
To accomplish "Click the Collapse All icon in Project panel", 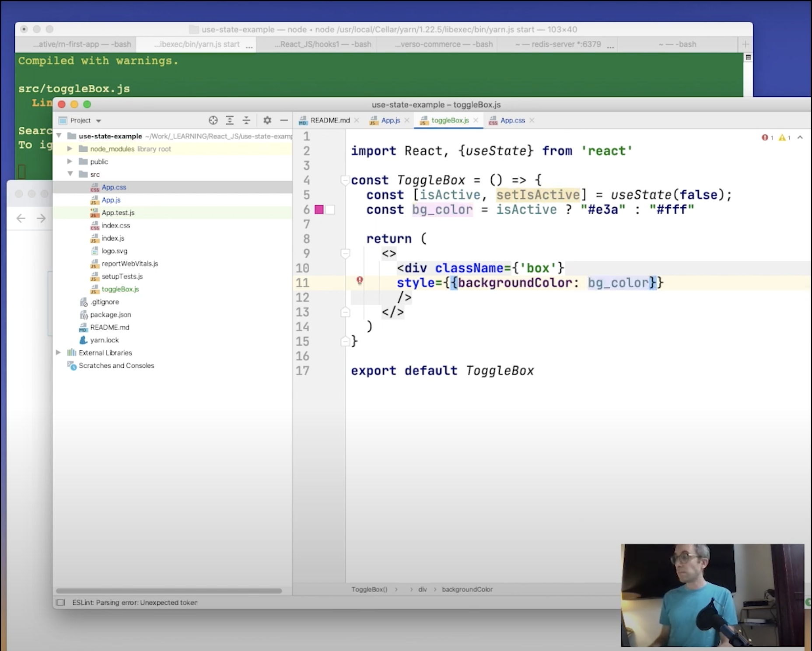I will pyautogui.click(x=246, y=120).
